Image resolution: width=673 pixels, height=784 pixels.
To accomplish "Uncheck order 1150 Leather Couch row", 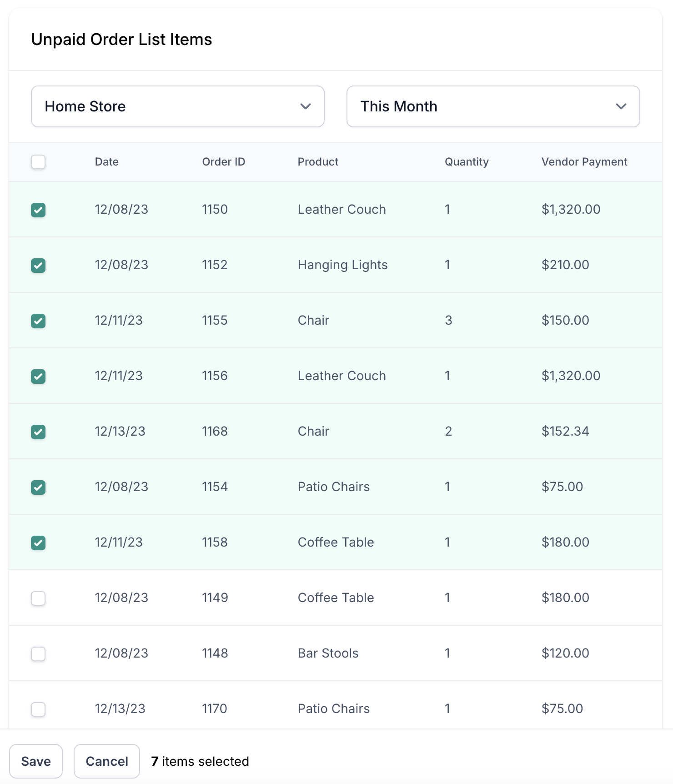I will (x=38, y=210).
